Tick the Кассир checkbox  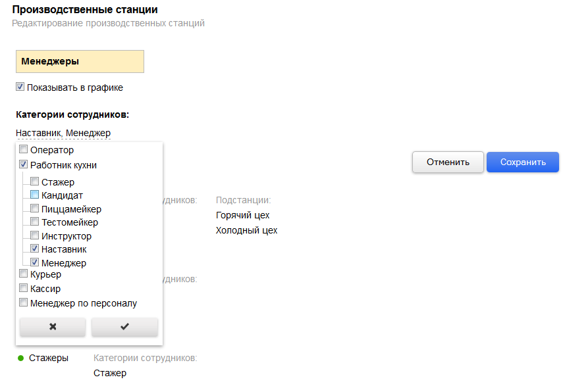tap(24, 288)
